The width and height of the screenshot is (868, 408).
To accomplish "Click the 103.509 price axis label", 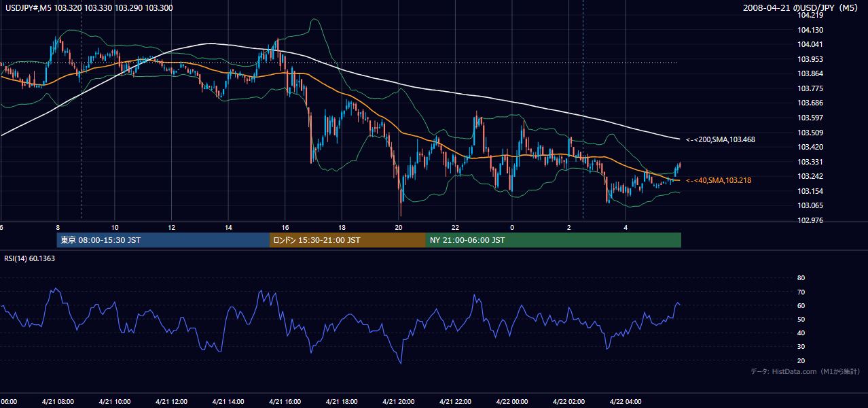I will (x=811, y=133).
